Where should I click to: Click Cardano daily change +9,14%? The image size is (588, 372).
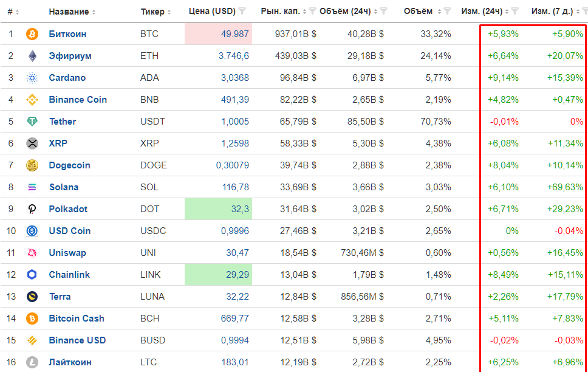[503, 78]
